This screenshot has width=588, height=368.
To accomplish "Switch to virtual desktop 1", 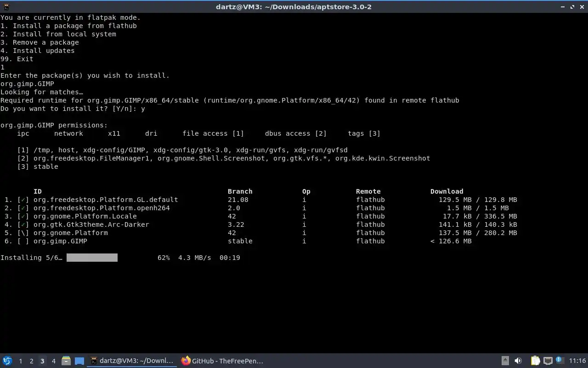I will coord(20,361).
